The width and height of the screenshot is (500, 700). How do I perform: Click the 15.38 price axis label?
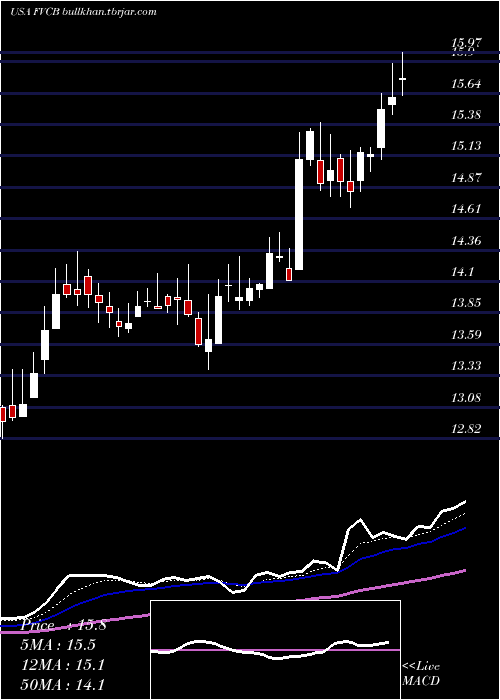click(x=467, y=115)
